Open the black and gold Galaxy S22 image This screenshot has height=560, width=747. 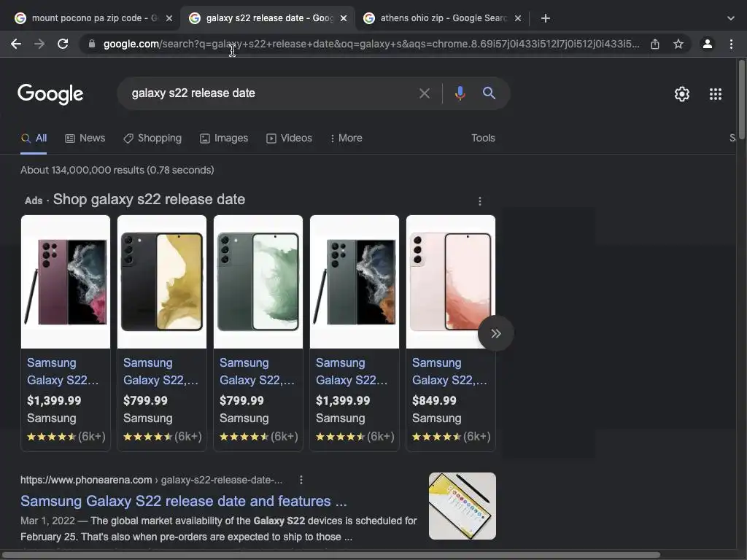tap(162, 282)
